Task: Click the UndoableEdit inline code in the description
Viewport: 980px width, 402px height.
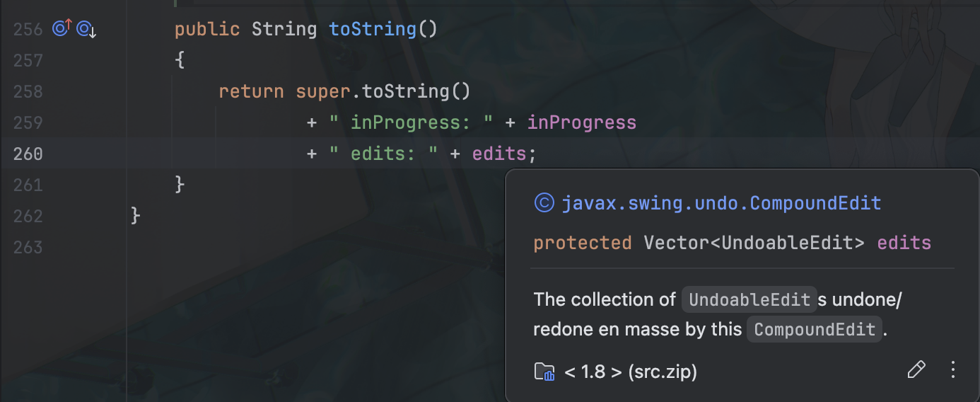Action: (x=749, y=299)
